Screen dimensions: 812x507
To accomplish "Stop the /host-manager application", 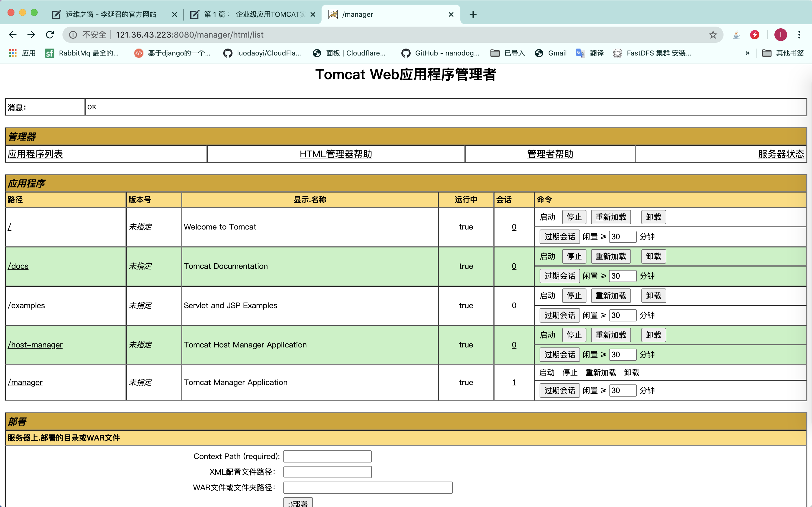I will pyautogui.click(x=574, y=335).
